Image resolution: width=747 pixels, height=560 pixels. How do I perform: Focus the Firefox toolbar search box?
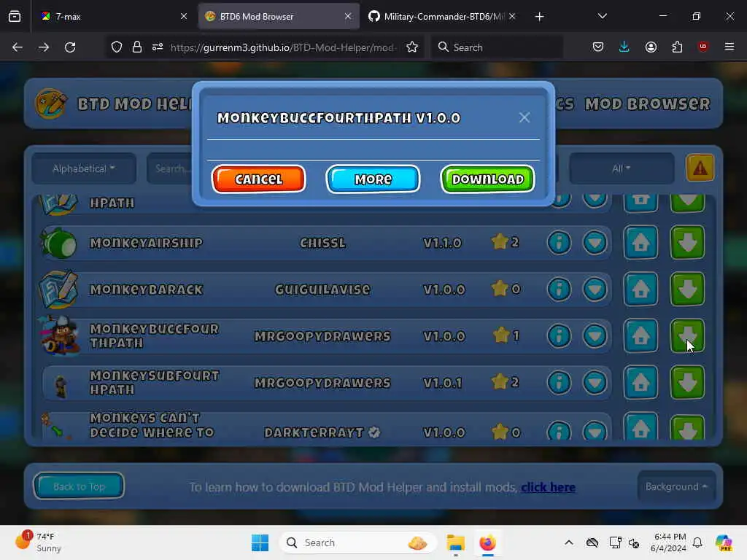(x=496, y=47)
